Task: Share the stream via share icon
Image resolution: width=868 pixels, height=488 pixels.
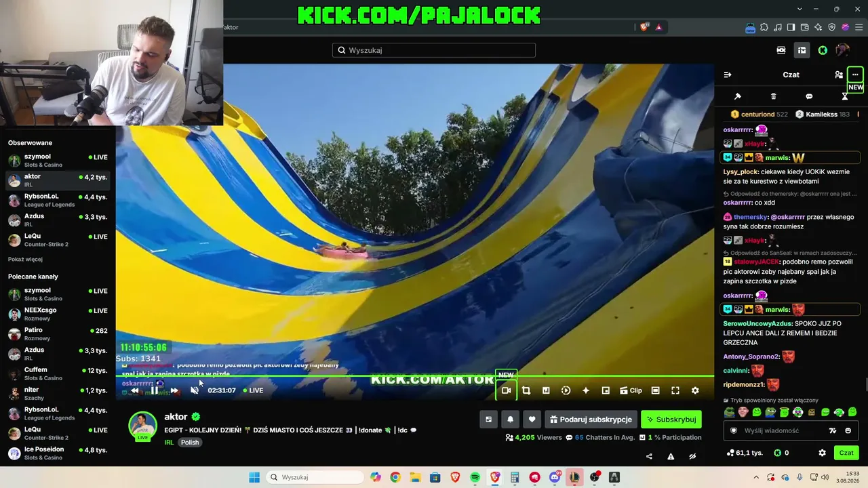Action: click(649, 457)
